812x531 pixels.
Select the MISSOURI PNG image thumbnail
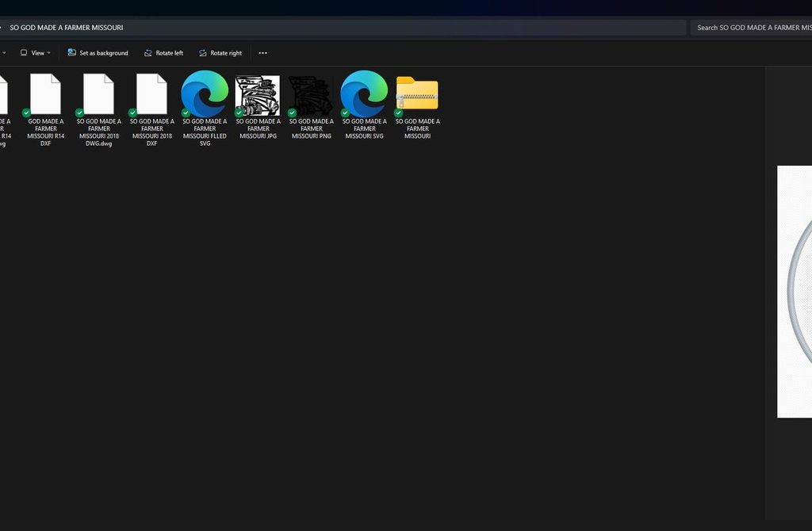[x=311, y=95]
